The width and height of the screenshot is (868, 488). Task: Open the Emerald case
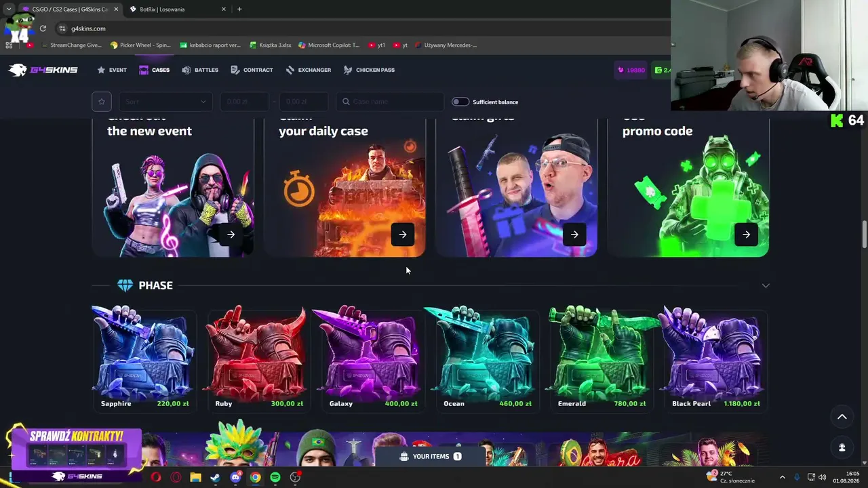tap(600, 358)
